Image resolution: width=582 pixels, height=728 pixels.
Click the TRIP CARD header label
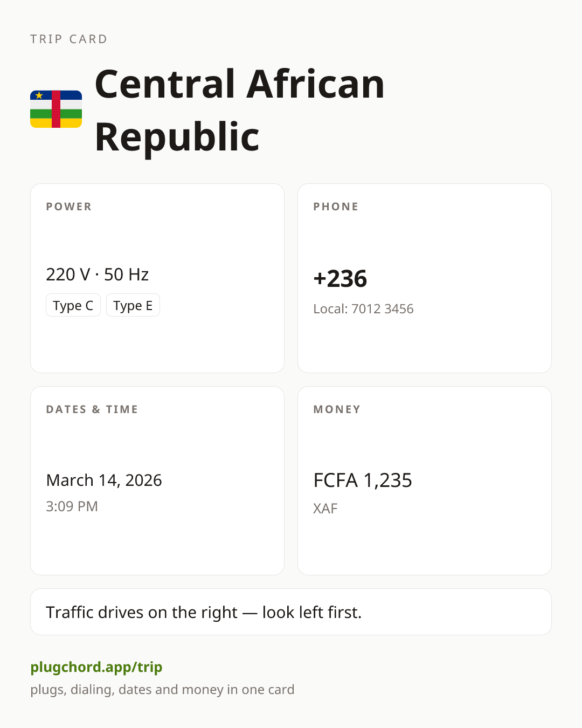[69, 39]
